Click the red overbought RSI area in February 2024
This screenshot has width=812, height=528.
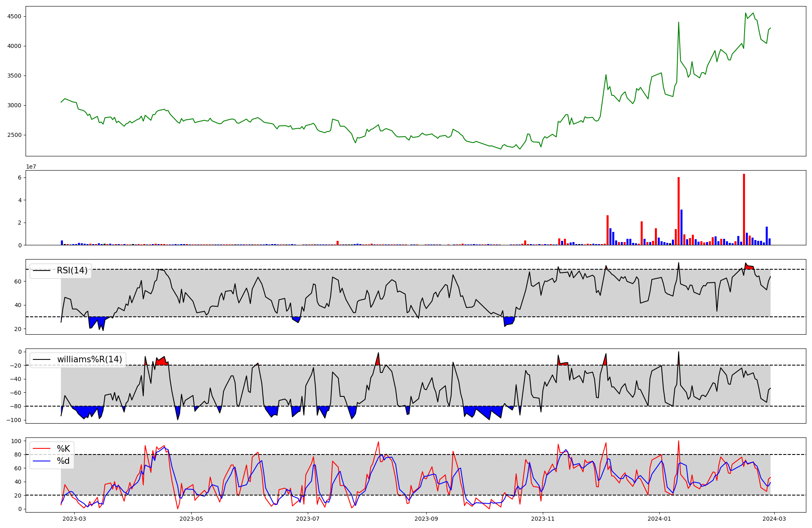[749, 267]
